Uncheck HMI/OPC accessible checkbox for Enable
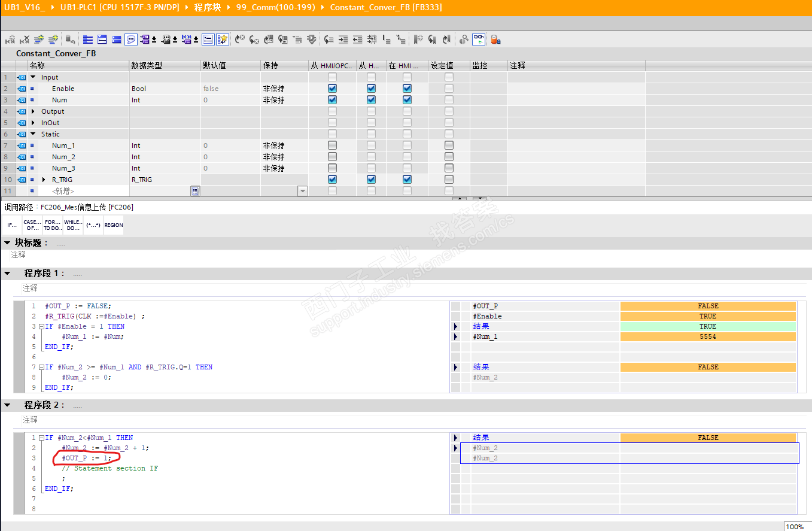812x531 pixels. click(332, 89)
